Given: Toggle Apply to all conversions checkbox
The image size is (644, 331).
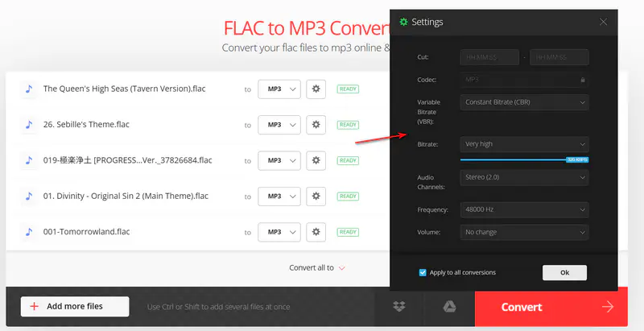Looking at the screenshot, I should [x=423, y=273].
